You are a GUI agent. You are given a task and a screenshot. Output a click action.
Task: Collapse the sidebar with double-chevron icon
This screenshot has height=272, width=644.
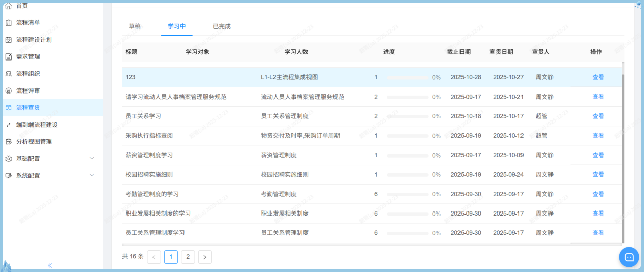click(50, 265)
